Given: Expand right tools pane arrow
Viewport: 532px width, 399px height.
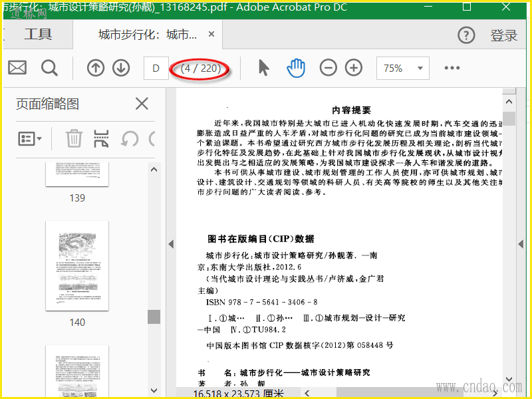Looking at the screenshot, I should coord(521,243).
